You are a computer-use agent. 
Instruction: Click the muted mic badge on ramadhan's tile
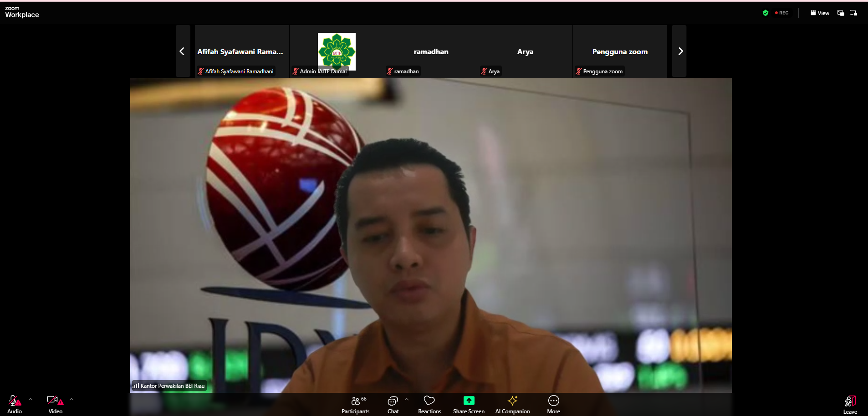pos(389,71)
